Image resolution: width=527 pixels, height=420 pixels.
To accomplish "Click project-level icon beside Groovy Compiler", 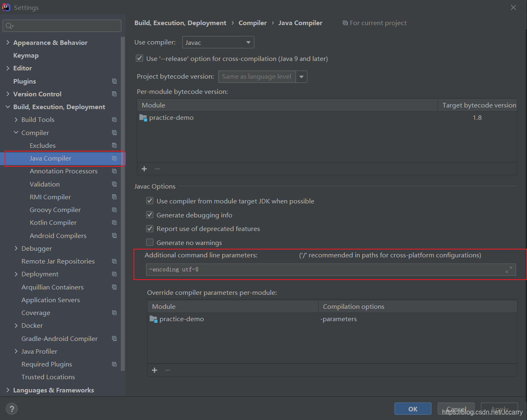I will click(115, 210).
